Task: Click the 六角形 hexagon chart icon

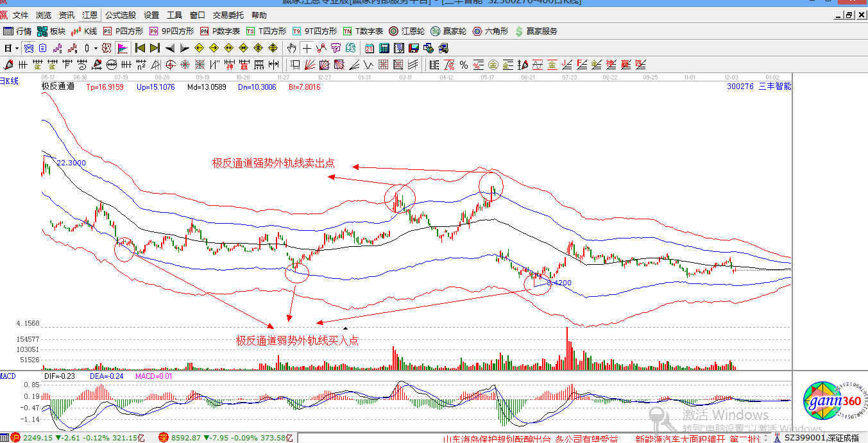Action: [490, 31]
